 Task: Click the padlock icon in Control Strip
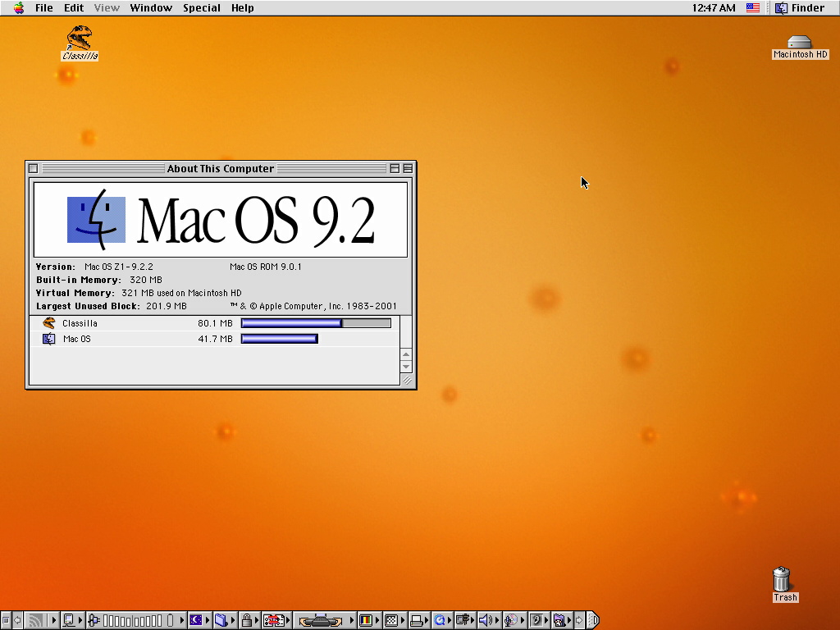click(x=246, y=620)
